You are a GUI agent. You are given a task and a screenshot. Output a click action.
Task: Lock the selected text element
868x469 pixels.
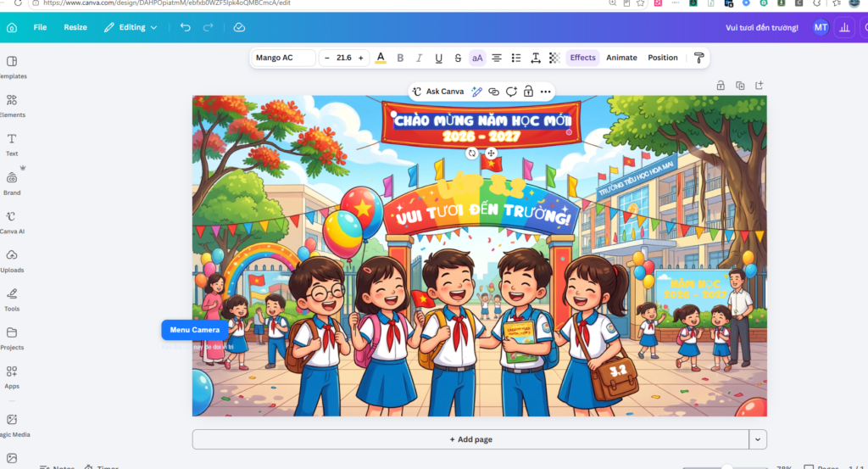pos(528,92)
